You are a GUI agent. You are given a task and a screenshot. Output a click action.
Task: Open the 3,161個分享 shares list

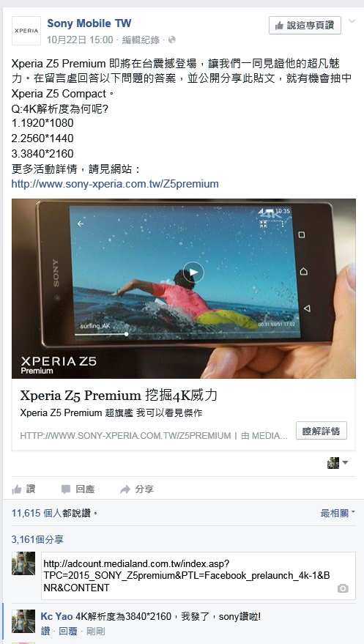37,539
